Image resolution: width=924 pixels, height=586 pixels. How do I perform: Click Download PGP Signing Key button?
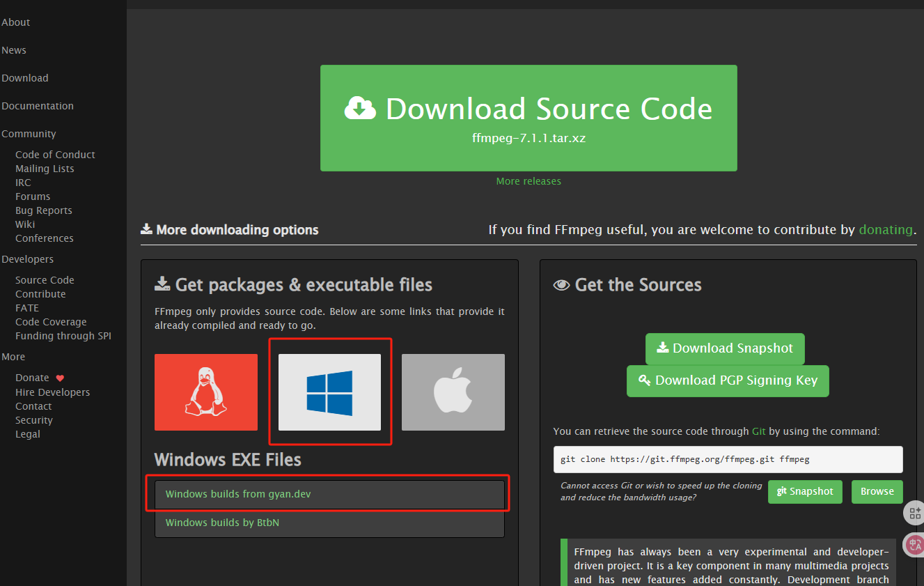click(728, 380)
